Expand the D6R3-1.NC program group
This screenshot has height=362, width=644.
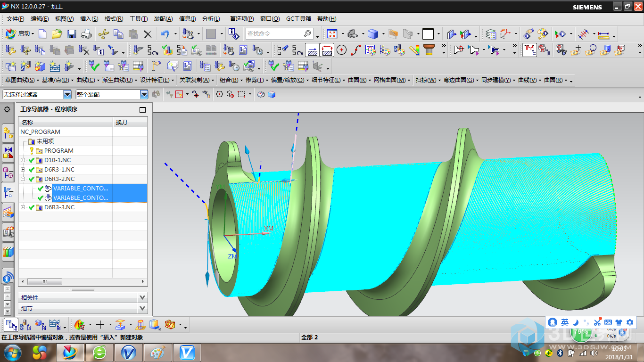coord(23,170)
